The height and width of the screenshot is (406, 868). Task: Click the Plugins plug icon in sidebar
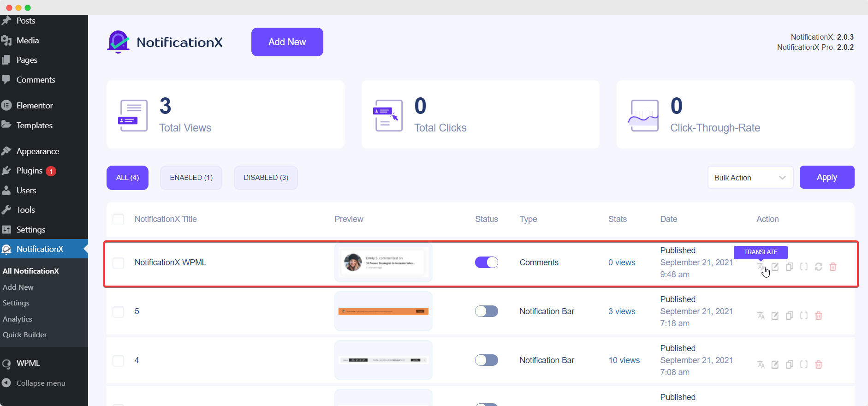(x=6, y=171)
